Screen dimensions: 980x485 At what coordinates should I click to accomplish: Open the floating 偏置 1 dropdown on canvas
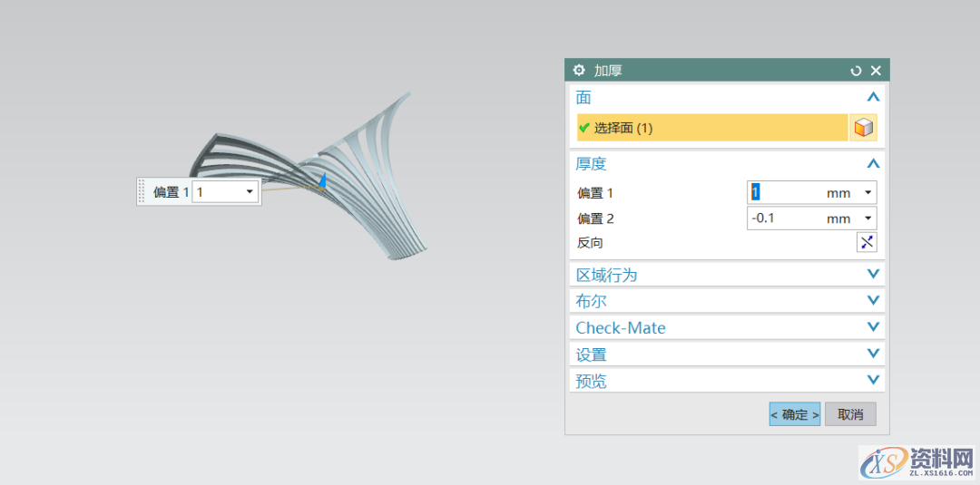coord(250,192)
